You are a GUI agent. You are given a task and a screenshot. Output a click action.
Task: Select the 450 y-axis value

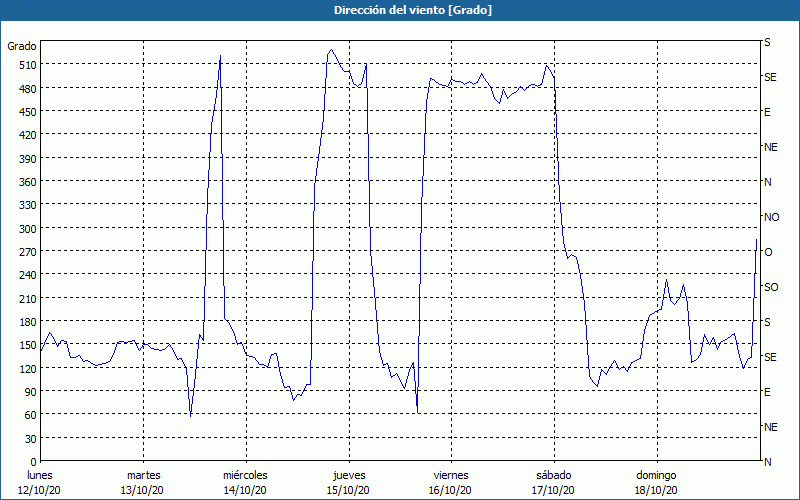28,112
